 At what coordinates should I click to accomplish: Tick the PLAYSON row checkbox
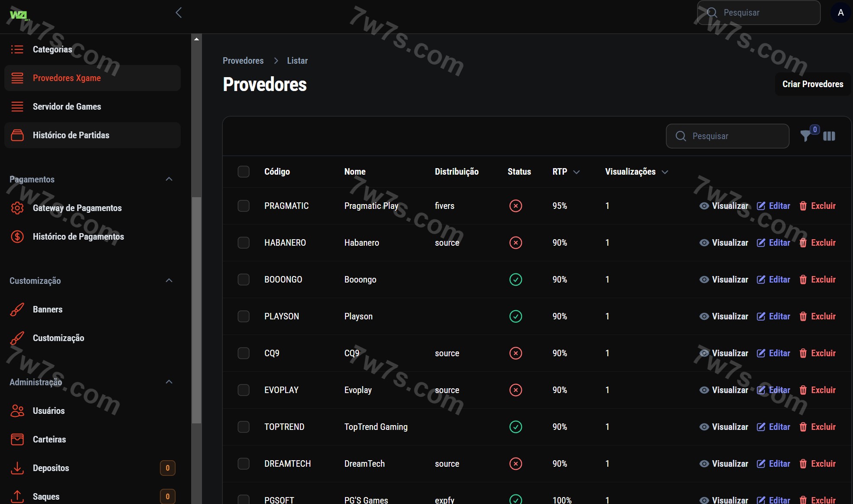coord(244,316)
